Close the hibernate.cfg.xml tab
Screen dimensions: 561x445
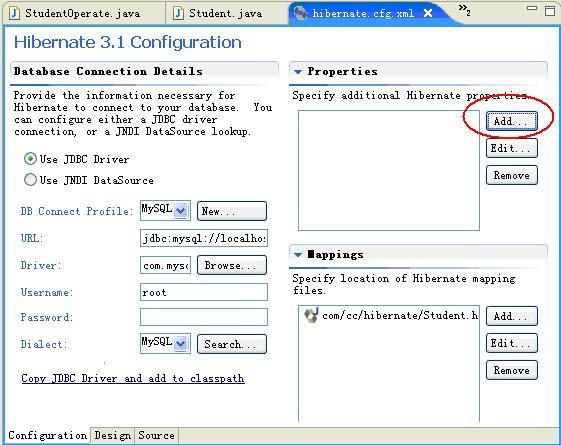[x=428, y=13]
